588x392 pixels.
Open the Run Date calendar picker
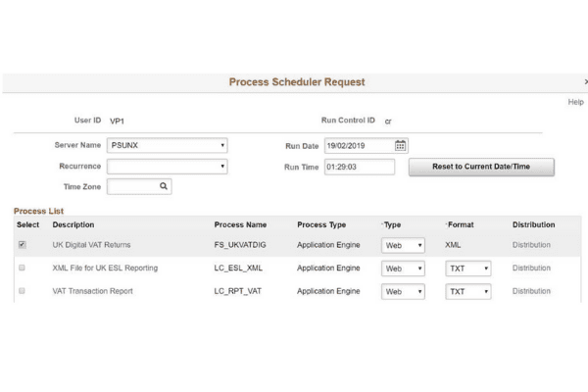[x=400, y=146]
